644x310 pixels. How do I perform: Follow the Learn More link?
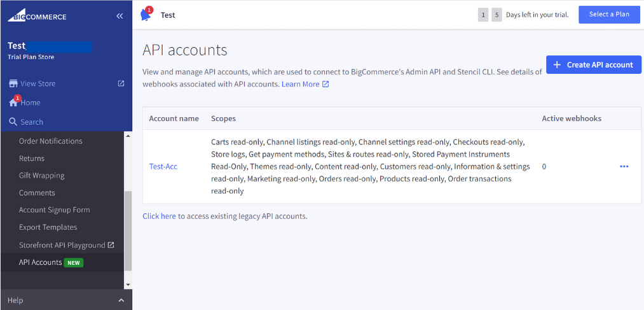coord(301,84)
